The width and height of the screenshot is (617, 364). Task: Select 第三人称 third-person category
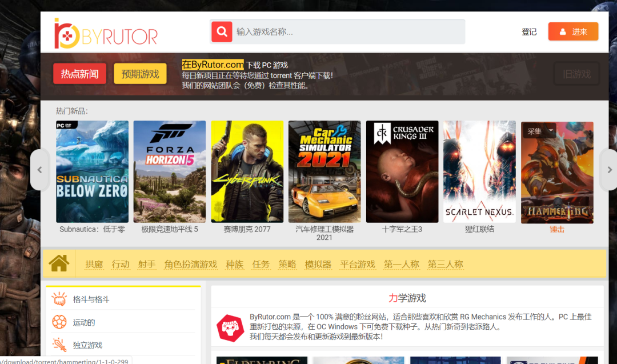point(446,264)
